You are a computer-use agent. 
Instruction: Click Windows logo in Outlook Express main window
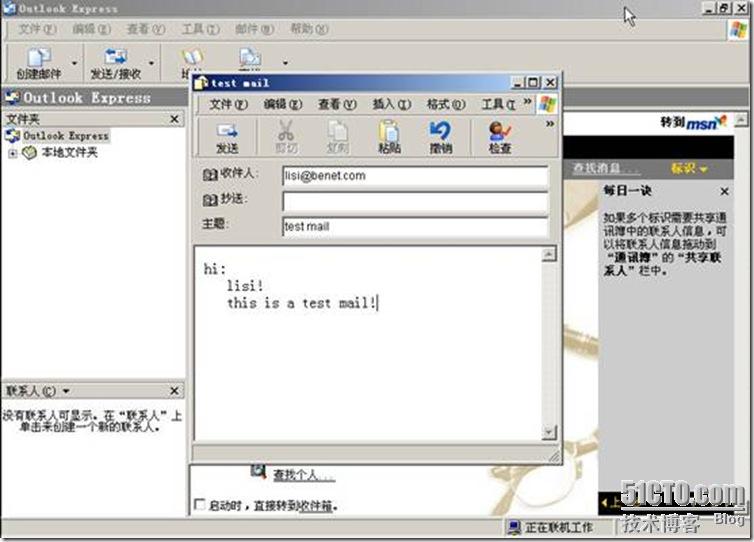pos(738,30)
